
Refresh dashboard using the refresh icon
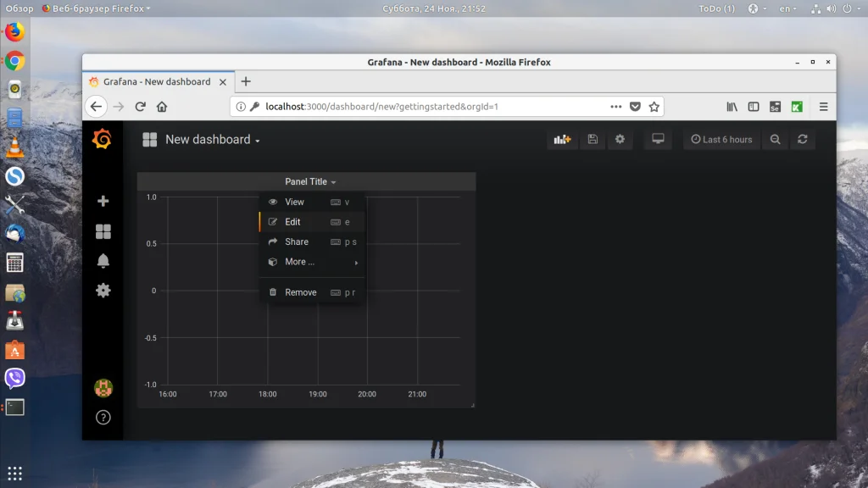[x=802, y=140]
